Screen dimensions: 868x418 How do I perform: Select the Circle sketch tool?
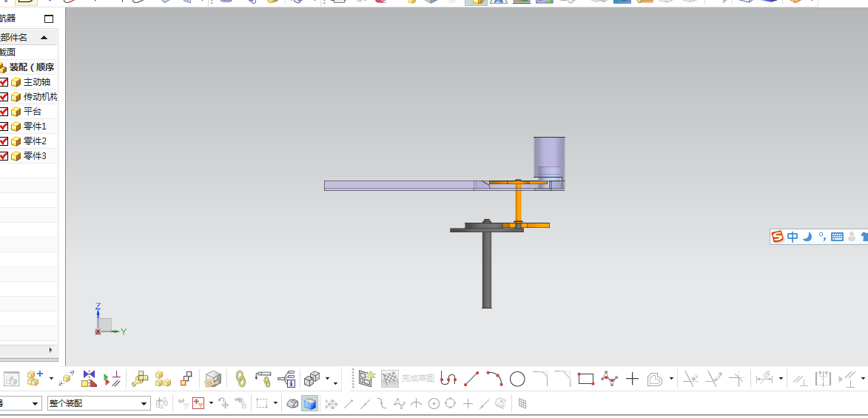(517, 379)
